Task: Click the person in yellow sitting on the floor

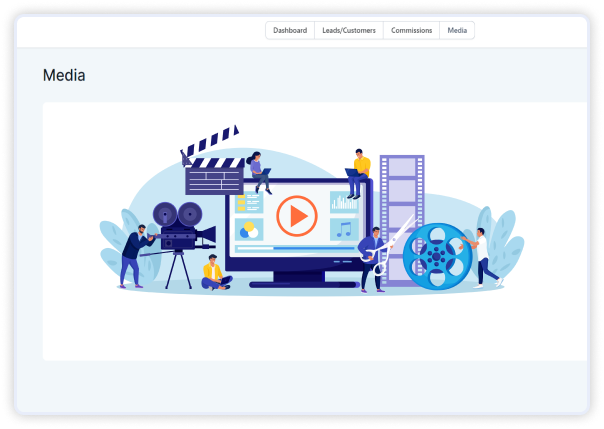Action: (x=212, y=273)
